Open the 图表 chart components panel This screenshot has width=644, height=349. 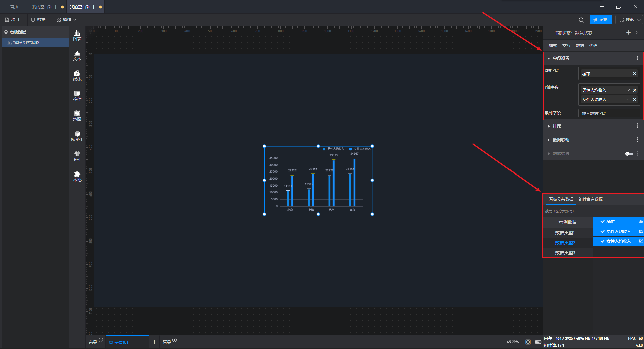pos(77,35)
